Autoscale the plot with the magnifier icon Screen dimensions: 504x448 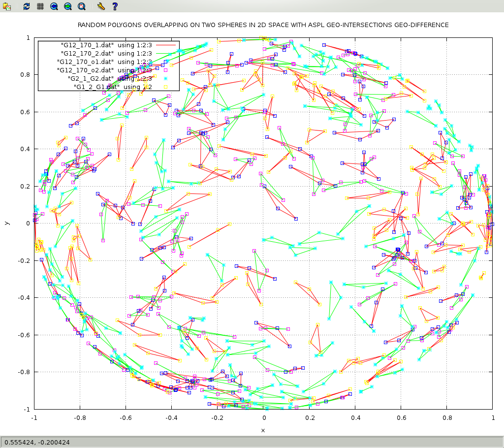(81, 6)
